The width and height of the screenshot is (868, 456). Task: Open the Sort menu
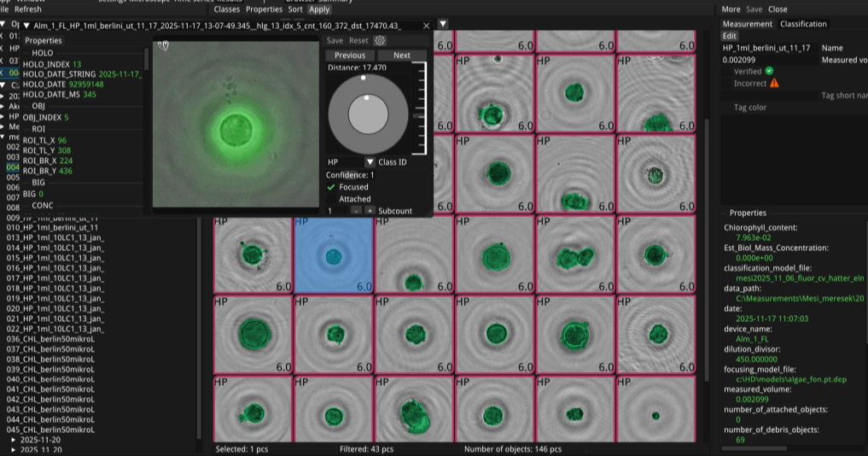(x=295, y=9)
